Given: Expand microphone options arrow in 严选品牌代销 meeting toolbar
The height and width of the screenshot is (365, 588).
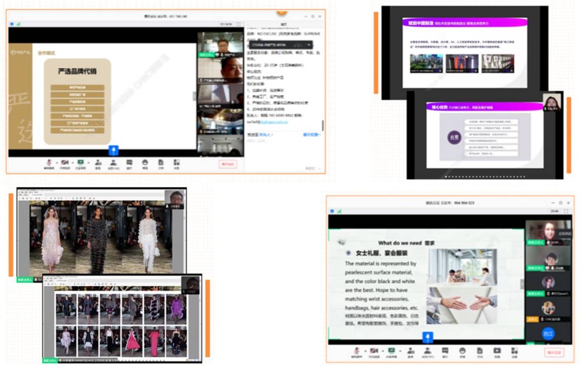Looking at the screenshot, I should 57,163.
